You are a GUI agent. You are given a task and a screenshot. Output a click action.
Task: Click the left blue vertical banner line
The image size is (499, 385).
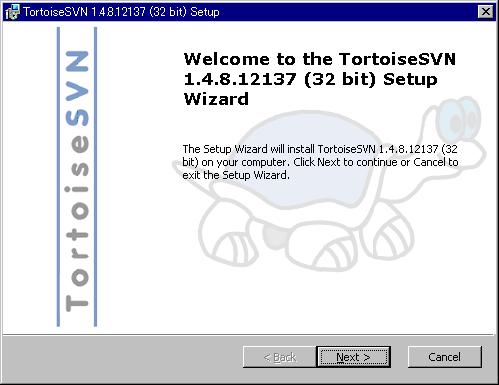(58, 177)
